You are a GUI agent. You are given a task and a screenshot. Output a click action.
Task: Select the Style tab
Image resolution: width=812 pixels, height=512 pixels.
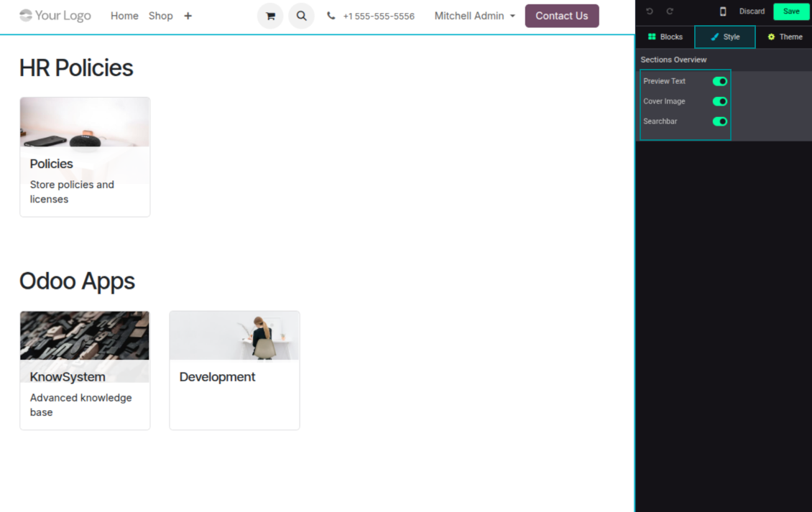[x=725, y=37]
